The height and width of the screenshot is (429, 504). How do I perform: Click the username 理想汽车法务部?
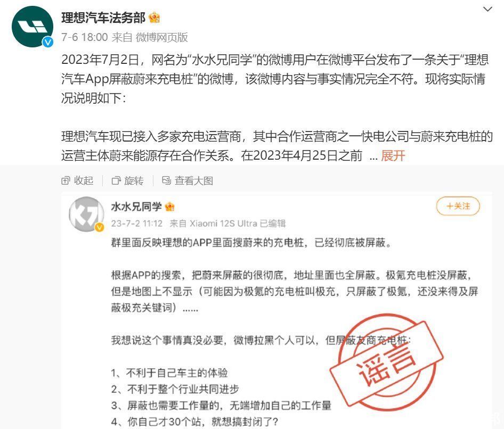click(x=103, y=18)
